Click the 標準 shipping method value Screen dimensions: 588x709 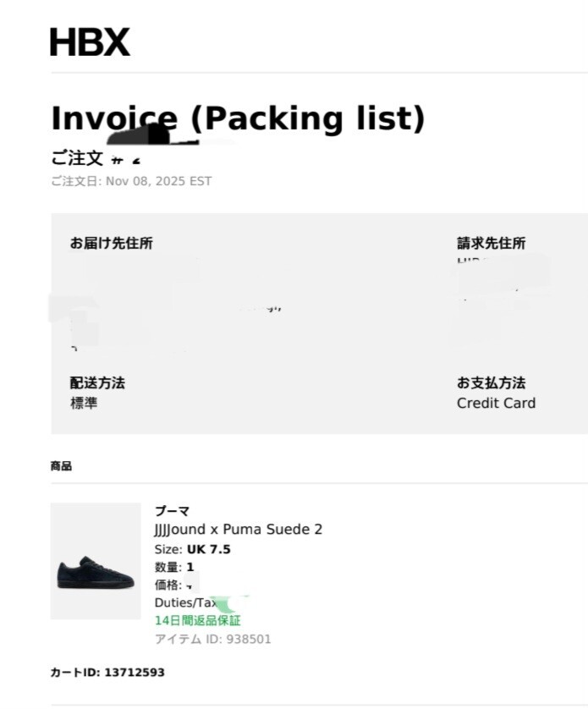tap(84, 404)
